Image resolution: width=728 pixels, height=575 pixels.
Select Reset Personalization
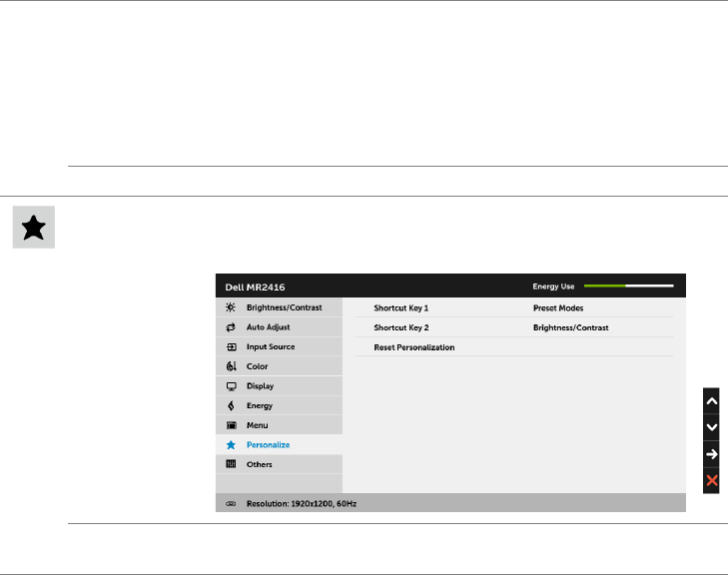[x=414, y=347]
